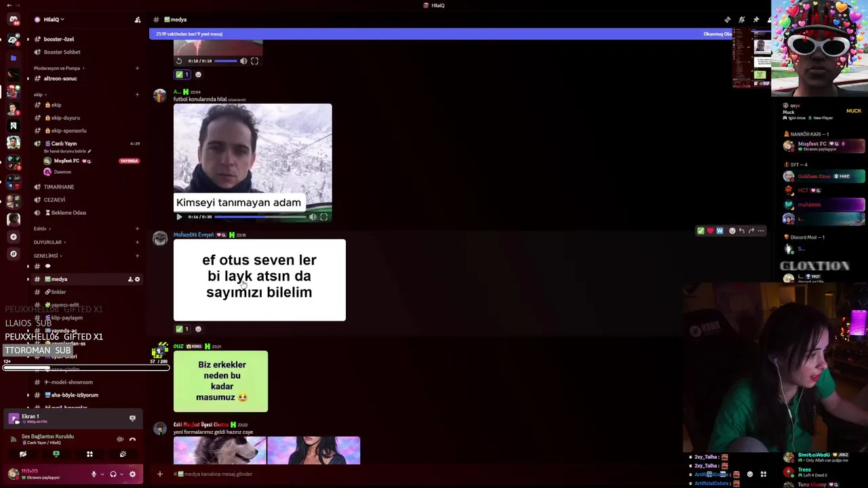Image resolution: width=868 pixels, height=488 pixels.
Task: Reply to the hovered message
Action: [741, 231]
